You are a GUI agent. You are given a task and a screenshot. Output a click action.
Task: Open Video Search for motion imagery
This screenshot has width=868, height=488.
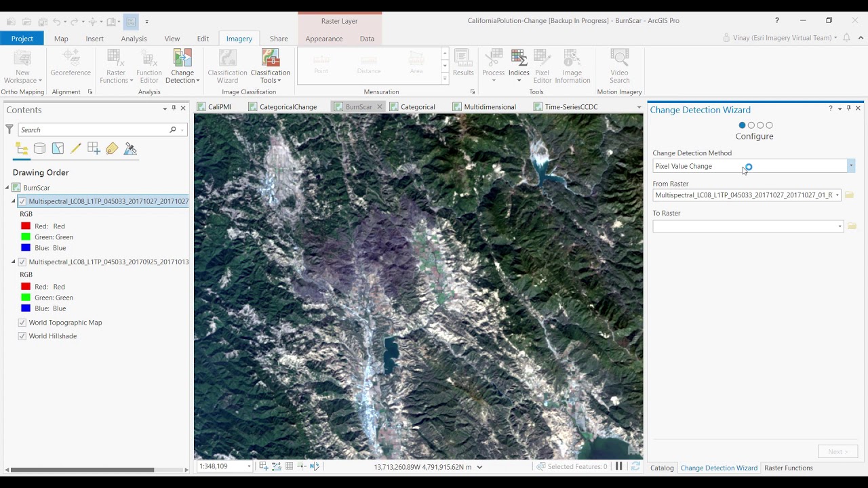[619, 66]
